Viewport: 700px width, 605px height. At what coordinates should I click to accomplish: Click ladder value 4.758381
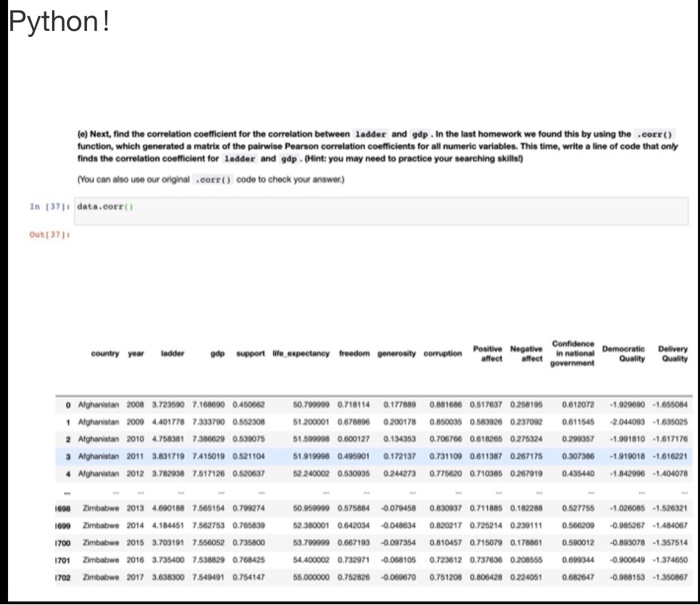(x=168, y=439)
